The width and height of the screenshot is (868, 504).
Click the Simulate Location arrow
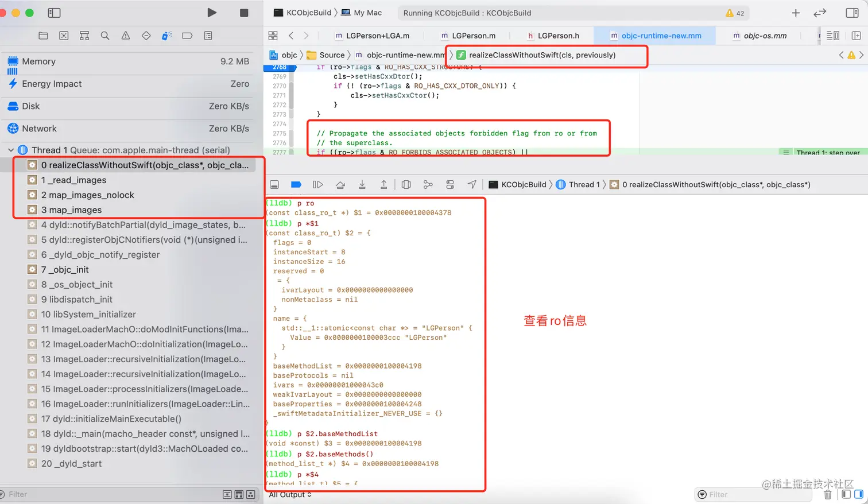coord(472,184)
